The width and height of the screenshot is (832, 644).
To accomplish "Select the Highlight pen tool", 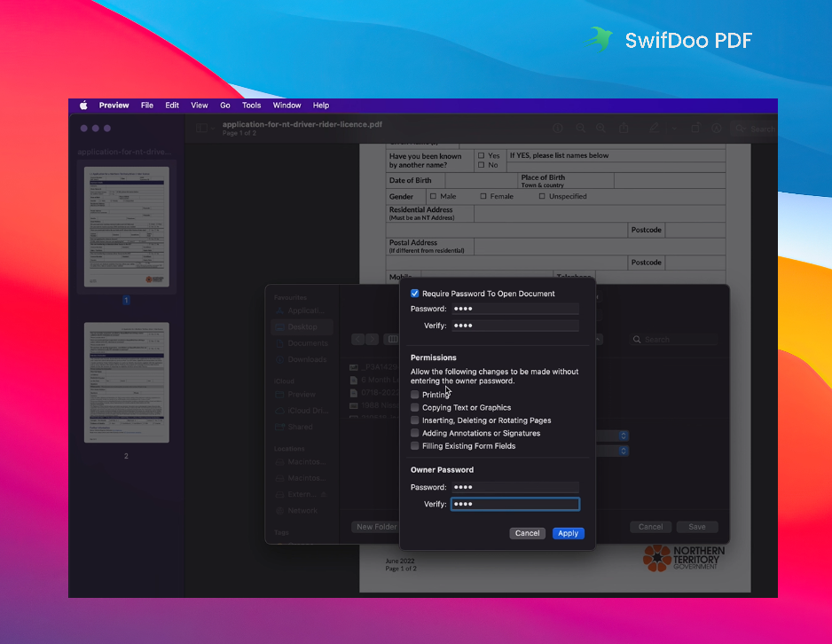I will [x=655, y=128].
